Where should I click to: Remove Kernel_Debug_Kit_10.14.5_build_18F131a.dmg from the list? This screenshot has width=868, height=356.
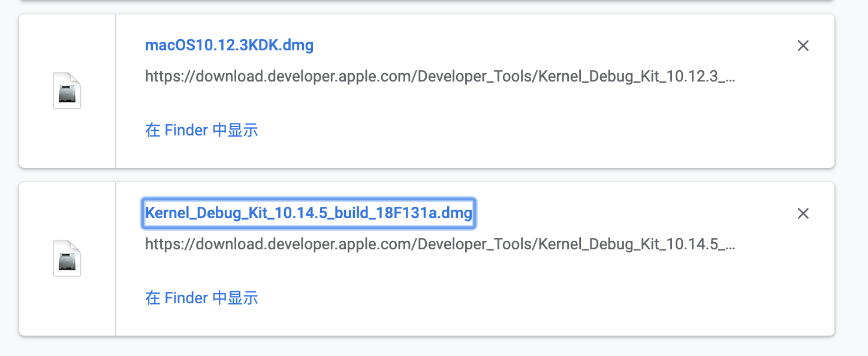(x=803, y=213)
